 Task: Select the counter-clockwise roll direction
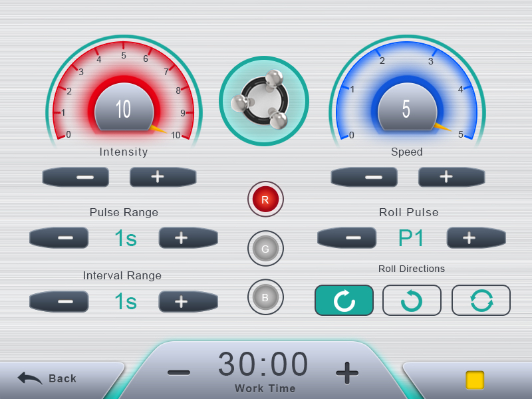pos(412,301)
